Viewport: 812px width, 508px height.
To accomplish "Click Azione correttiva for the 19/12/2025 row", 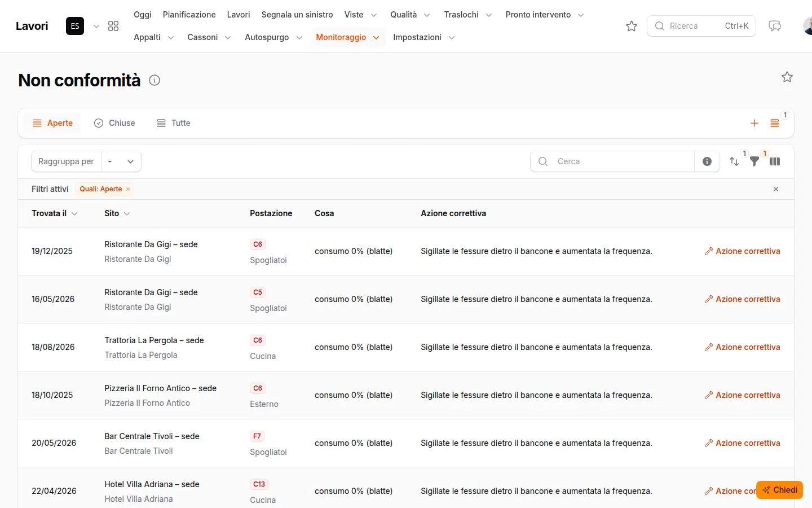I will 743,251.
